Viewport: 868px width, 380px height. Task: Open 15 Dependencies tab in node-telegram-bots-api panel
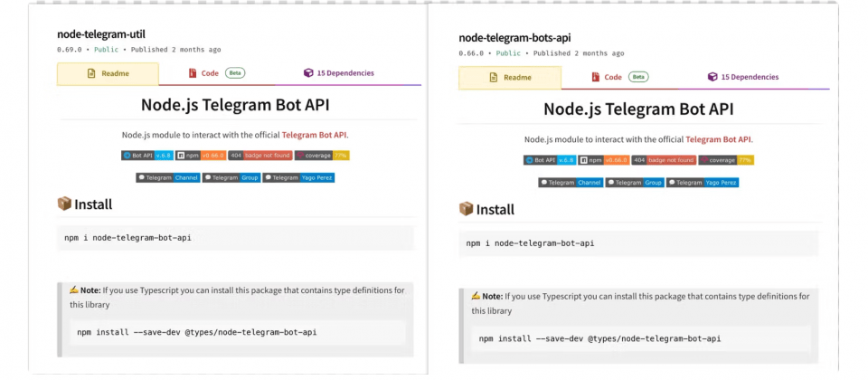tap(743, 77)
